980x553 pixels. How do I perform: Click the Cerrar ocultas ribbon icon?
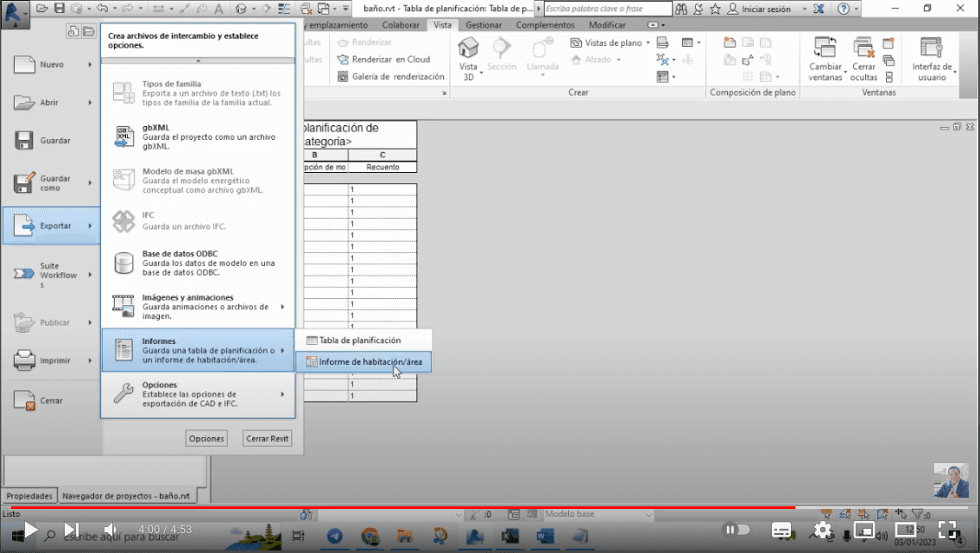click(863, 48)
